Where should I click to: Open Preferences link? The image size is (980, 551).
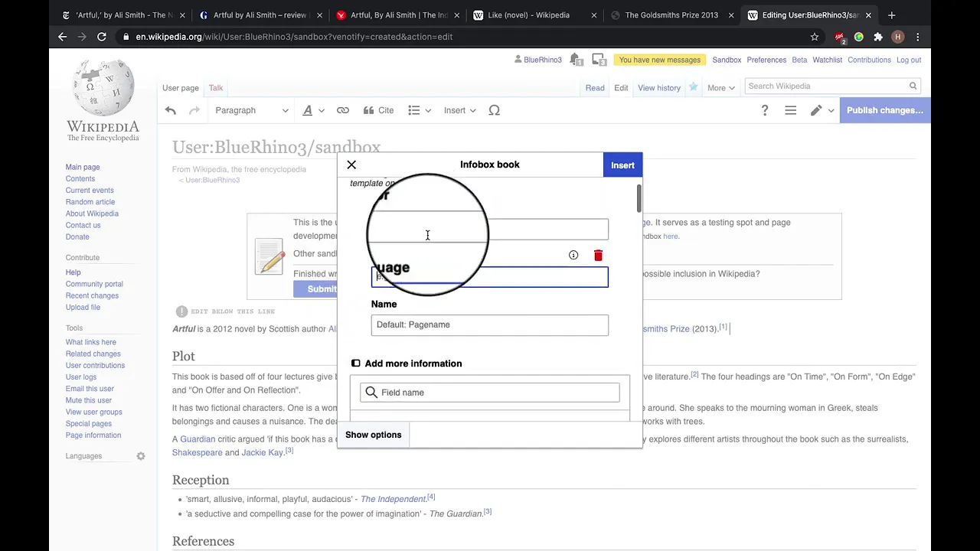(x=766, y=60)
